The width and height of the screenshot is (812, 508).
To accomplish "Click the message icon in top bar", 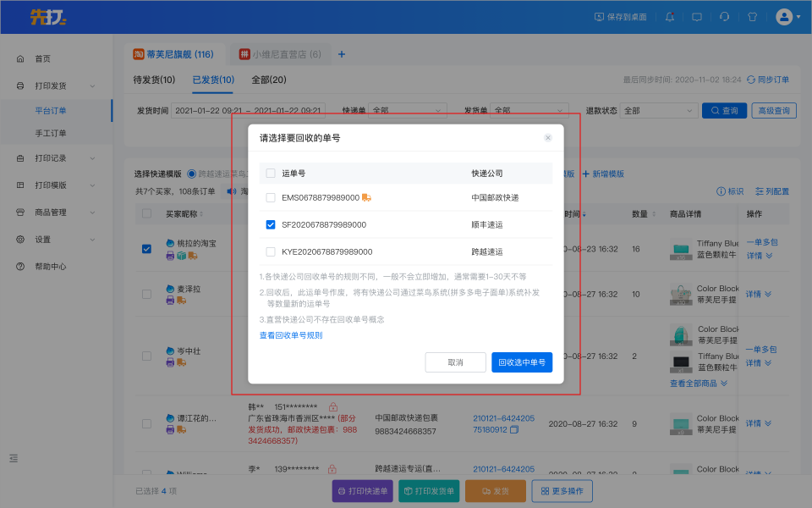I will (697, 17).
